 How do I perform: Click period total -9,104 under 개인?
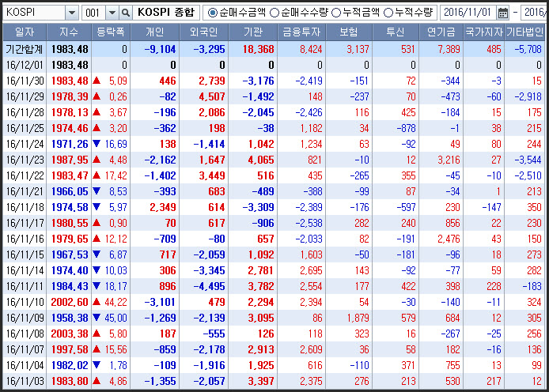[x=161, y=49]
